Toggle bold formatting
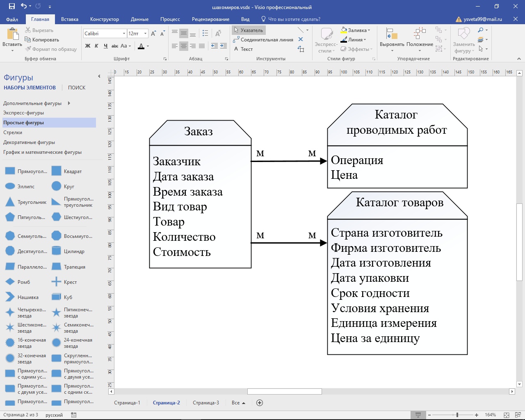This screenshot has width=525, height=420. click(88, 46)
